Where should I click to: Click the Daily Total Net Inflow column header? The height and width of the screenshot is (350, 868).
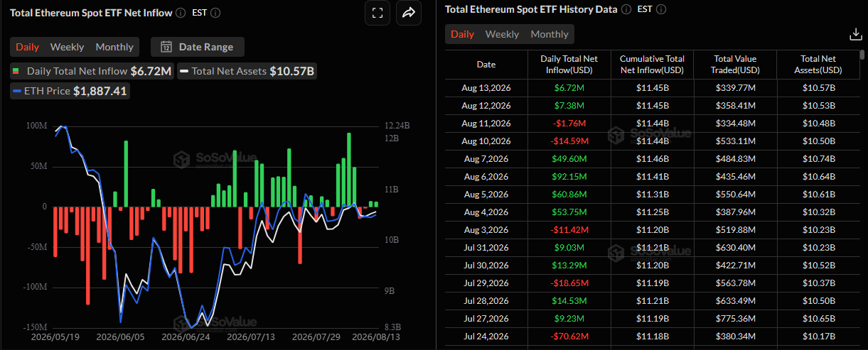tap(569, 65)
